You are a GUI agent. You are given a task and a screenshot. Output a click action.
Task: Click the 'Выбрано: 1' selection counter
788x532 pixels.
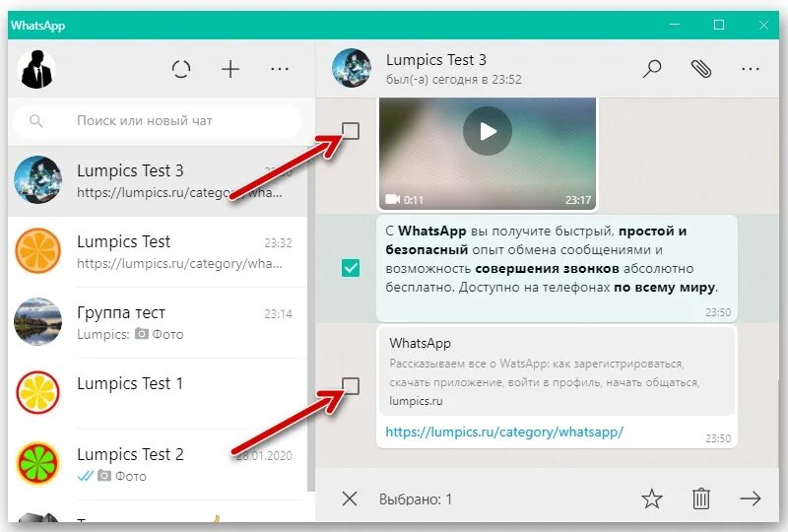pyautogui.click(x=415, y=499)
